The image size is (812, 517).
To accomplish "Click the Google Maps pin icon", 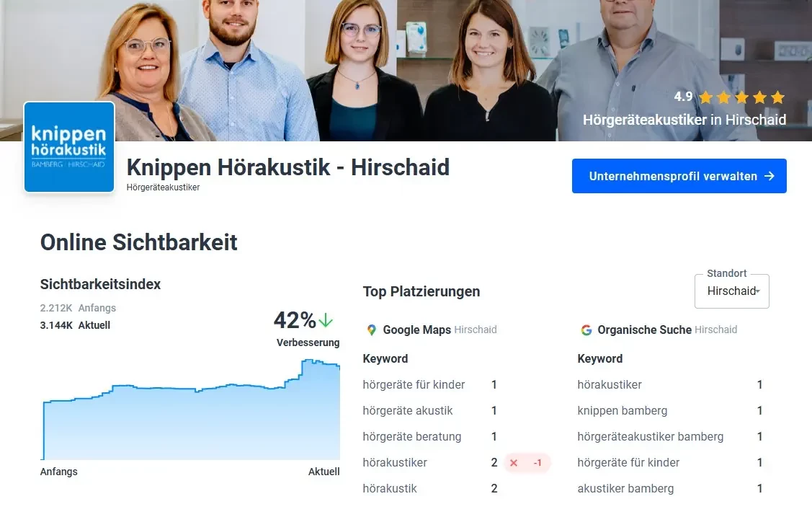I will coord(371,330).
